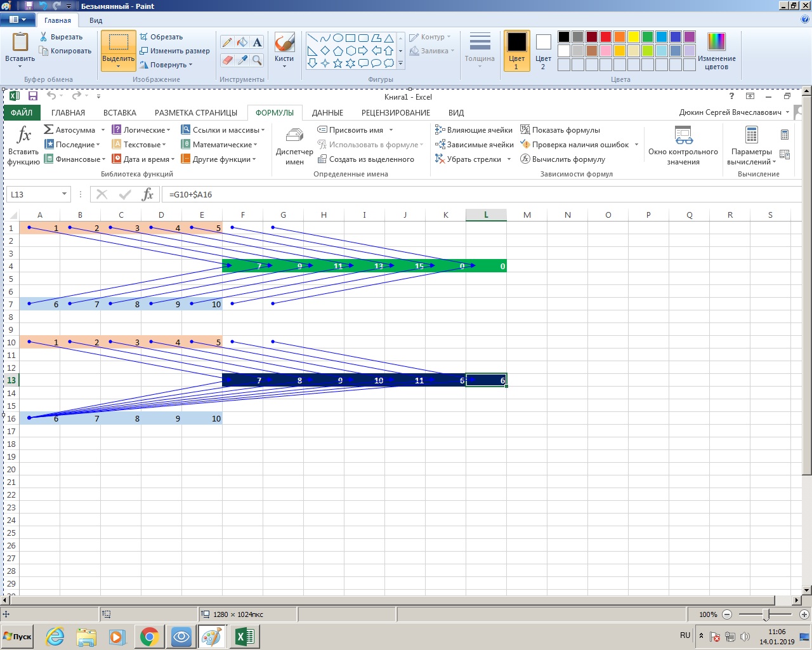Viewport: 812px width, 650px height.
Task: Pick the Four-point star shape
Action: point(325,63)
